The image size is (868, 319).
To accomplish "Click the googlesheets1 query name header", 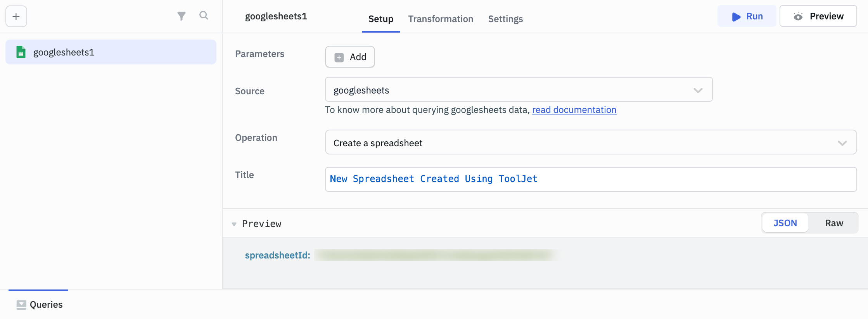I will pos(276,16).
